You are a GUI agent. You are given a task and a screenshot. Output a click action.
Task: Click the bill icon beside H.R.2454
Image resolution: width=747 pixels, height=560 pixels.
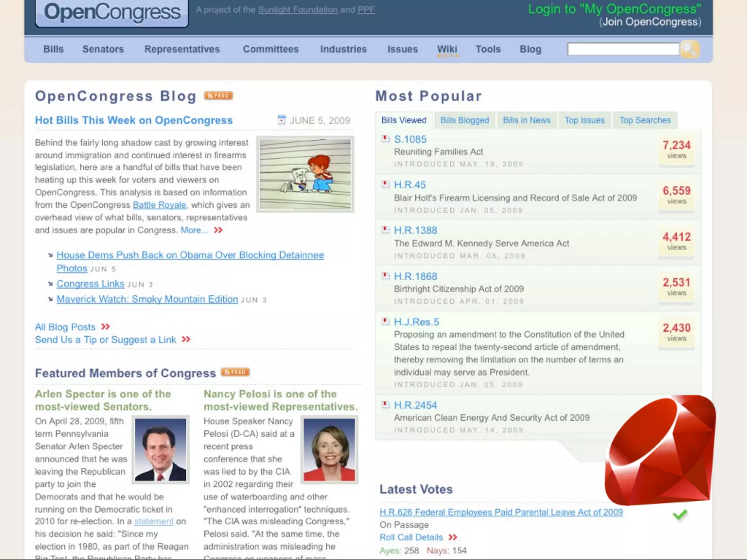[x=386, y=405]
